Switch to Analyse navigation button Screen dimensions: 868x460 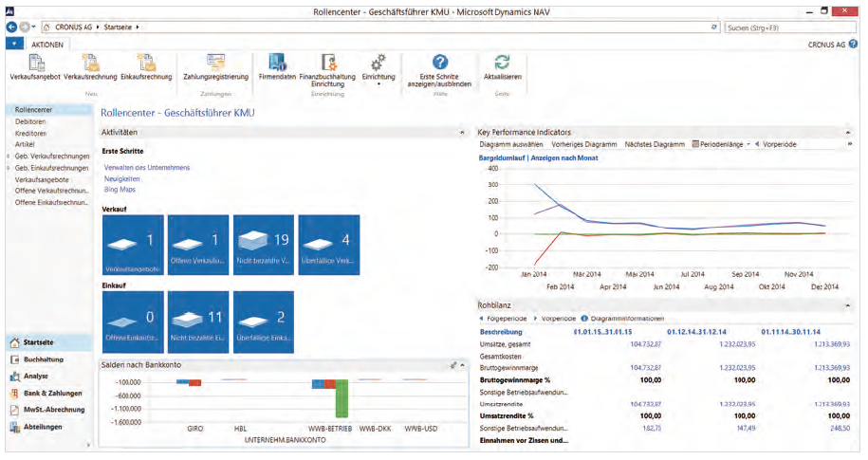click(x=49, y=376)
